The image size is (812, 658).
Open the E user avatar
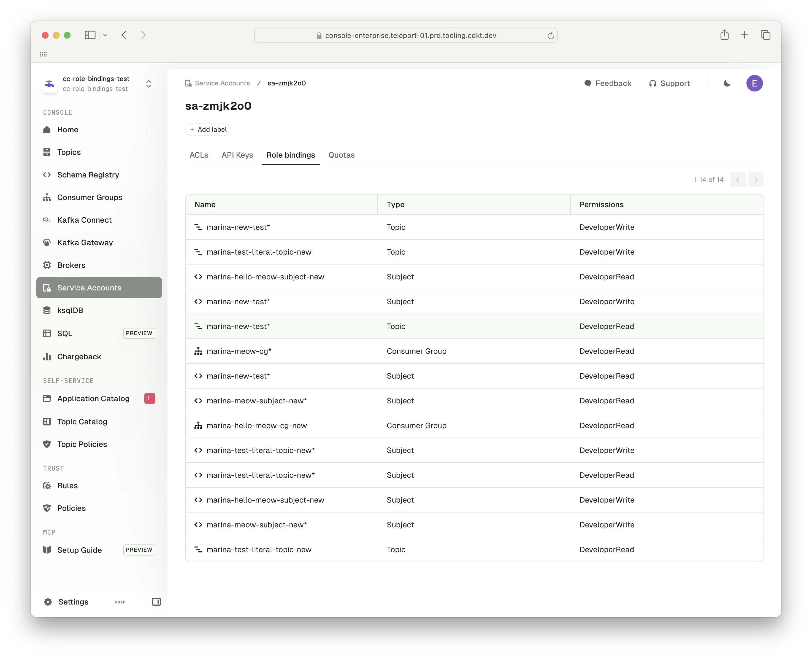point(754,83)
